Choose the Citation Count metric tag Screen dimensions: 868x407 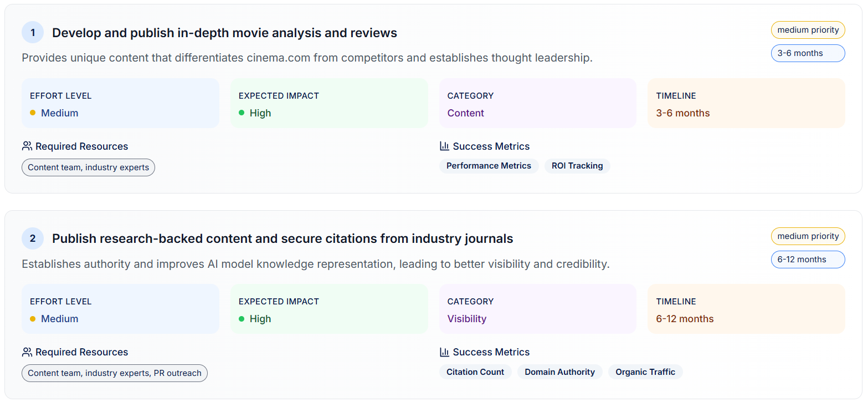click(x=475, y=372)
